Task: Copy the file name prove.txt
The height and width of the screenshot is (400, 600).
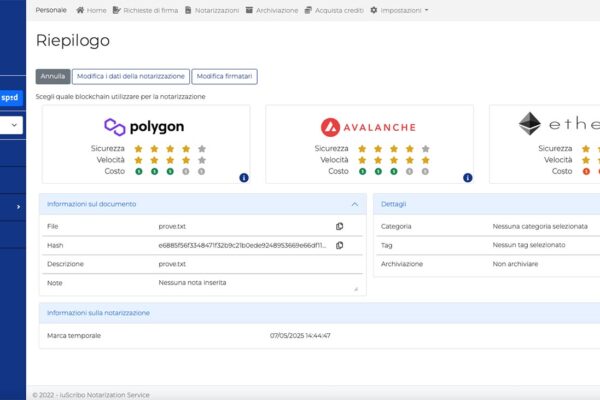Action: [339, 226]
